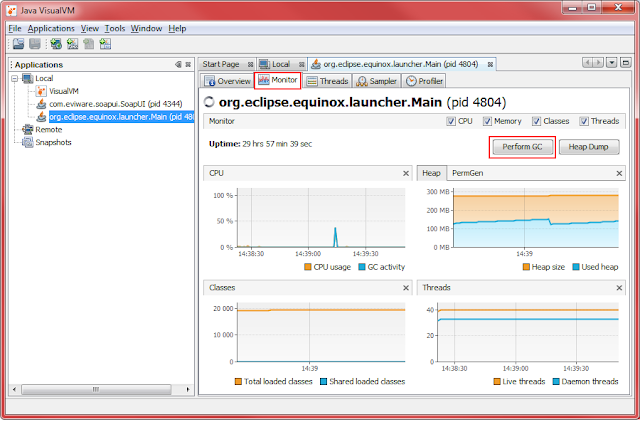Click the Heap Dump button
The width and height of the screenshot is (640, 427).
pos(589,147)
